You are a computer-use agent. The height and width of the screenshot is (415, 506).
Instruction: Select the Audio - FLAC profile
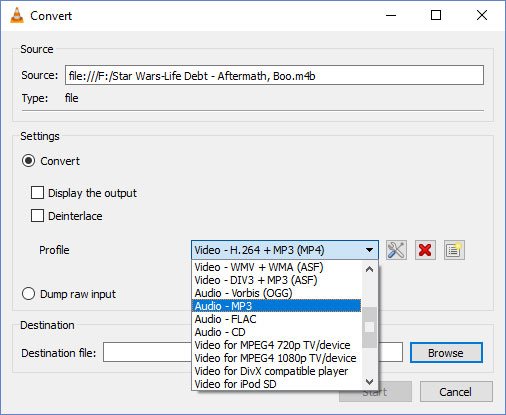[276, 319]
